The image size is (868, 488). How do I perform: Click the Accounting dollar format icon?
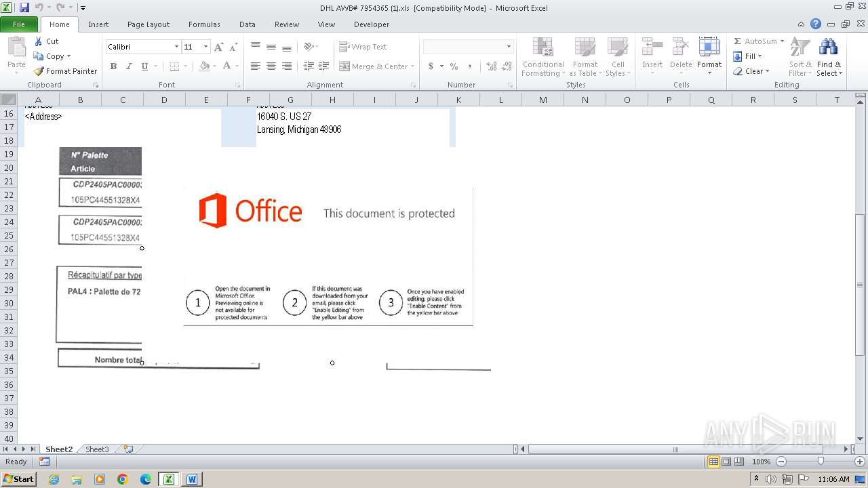(431, 66)
